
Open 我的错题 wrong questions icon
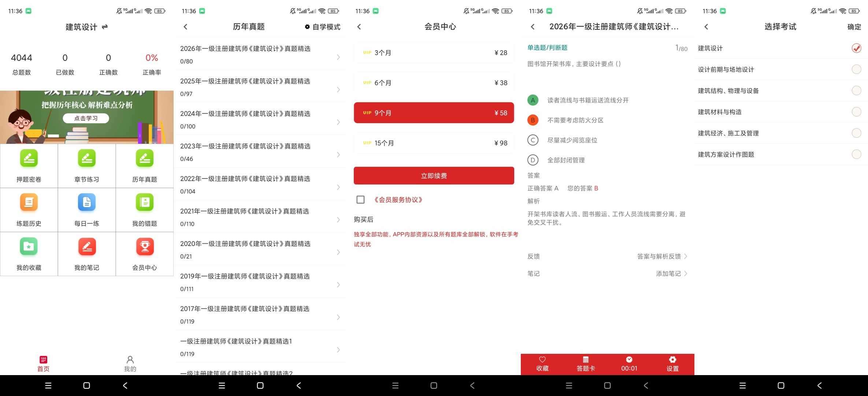[145, 202]
